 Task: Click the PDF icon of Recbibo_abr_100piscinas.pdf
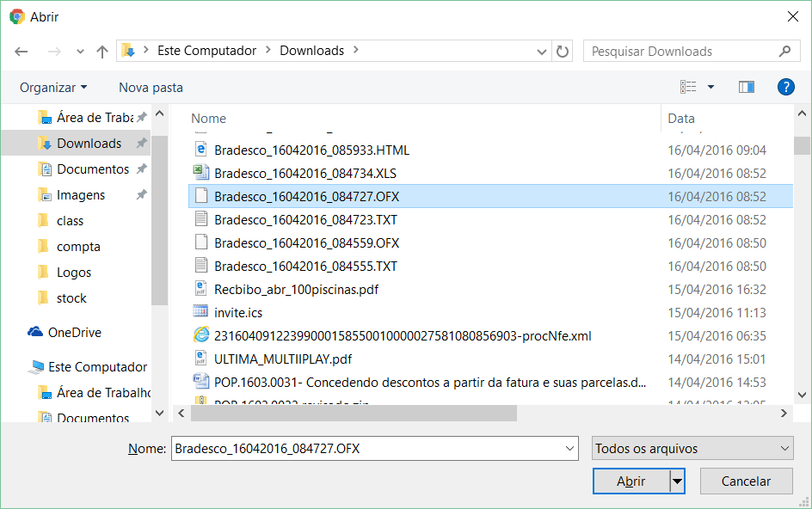tap(201, 288)
